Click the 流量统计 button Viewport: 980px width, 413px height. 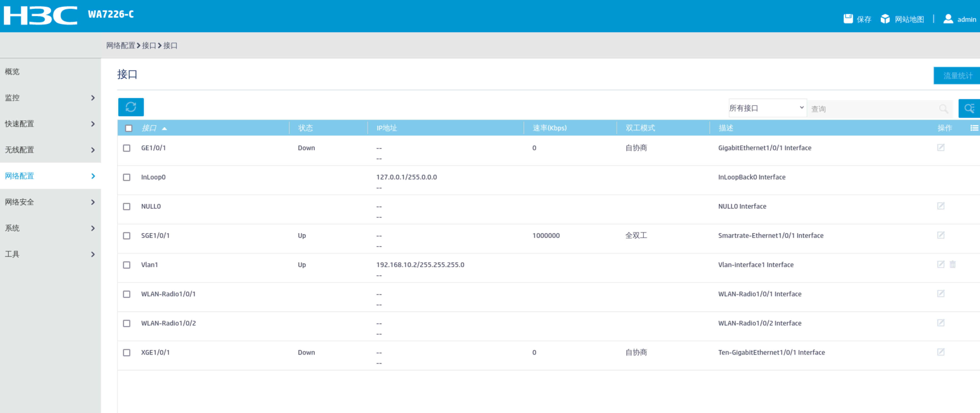pos(957,76)
